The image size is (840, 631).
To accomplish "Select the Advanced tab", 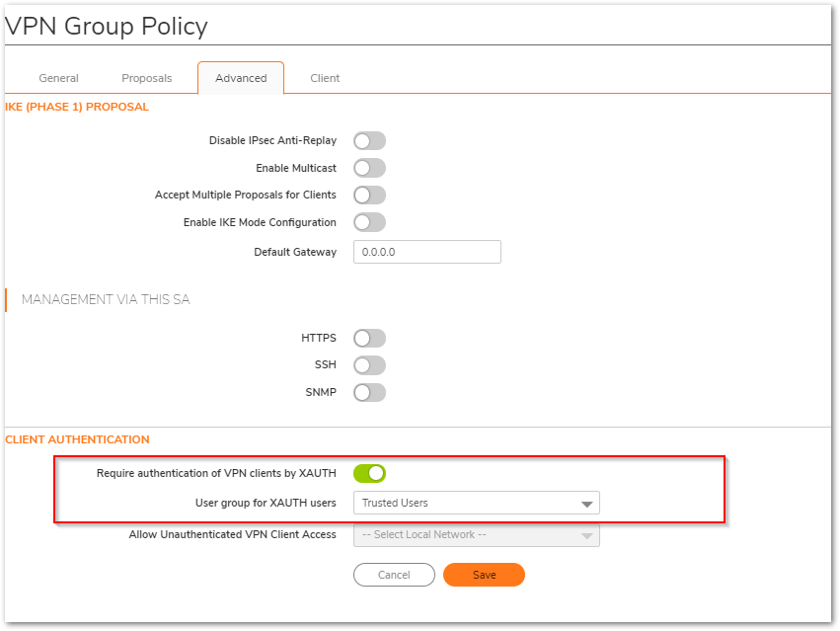I will [241, 78].
